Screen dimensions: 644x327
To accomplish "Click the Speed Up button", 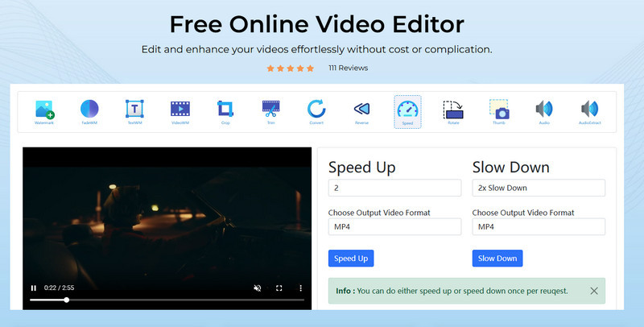I will [x=351, y=259].
